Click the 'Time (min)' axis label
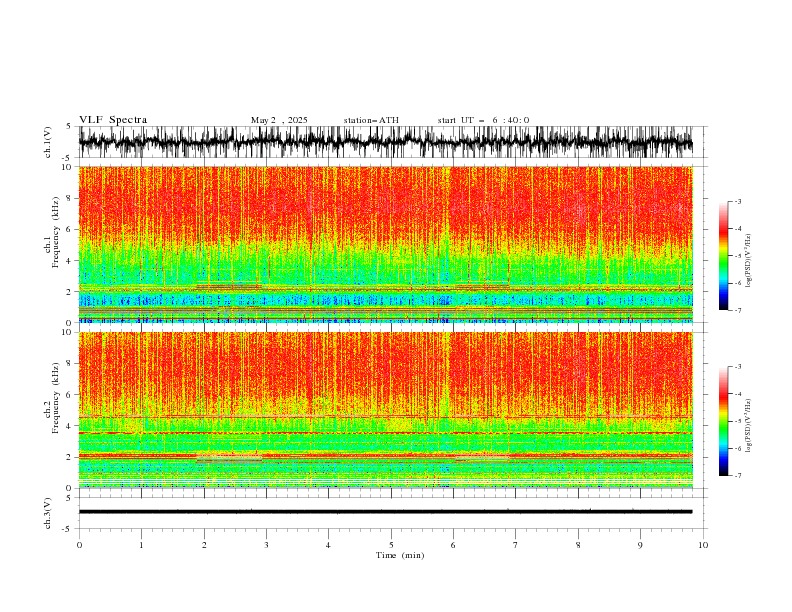Screen dimensions: 792x612 pos(400,555)
